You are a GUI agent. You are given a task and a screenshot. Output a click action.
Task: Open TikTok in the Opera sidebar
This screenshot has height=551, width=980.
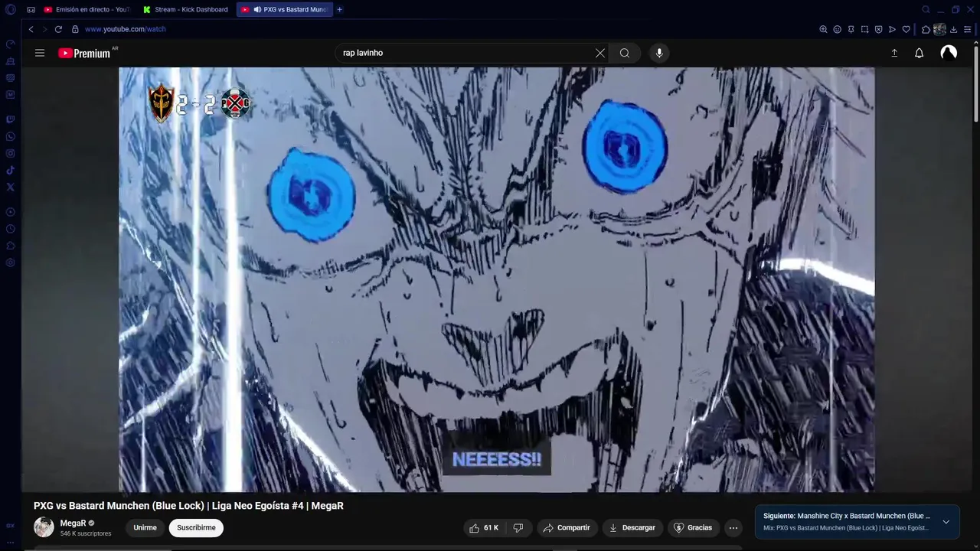click(x=11, y=170)
